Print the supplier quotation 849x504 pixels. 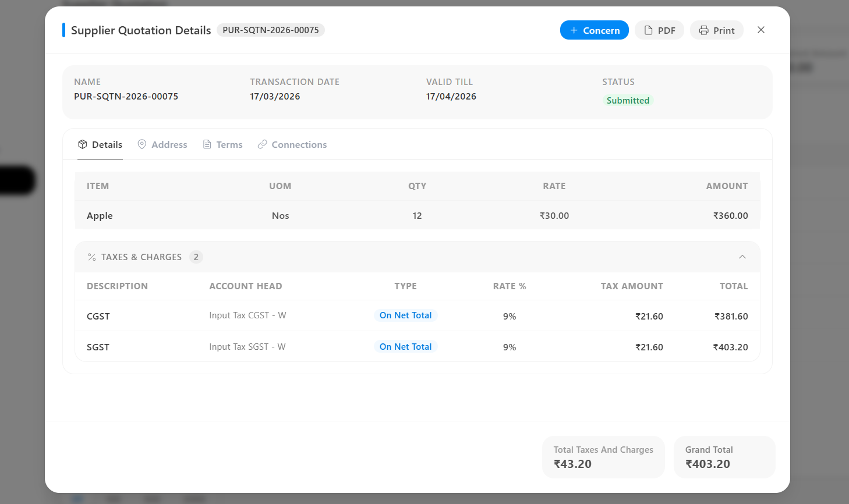717,30
